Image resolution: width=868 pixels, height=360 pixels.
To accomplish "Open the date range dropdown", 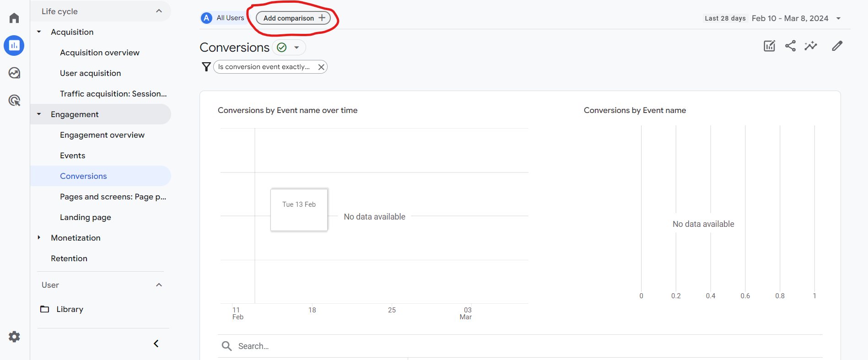I will coord(838,19).
